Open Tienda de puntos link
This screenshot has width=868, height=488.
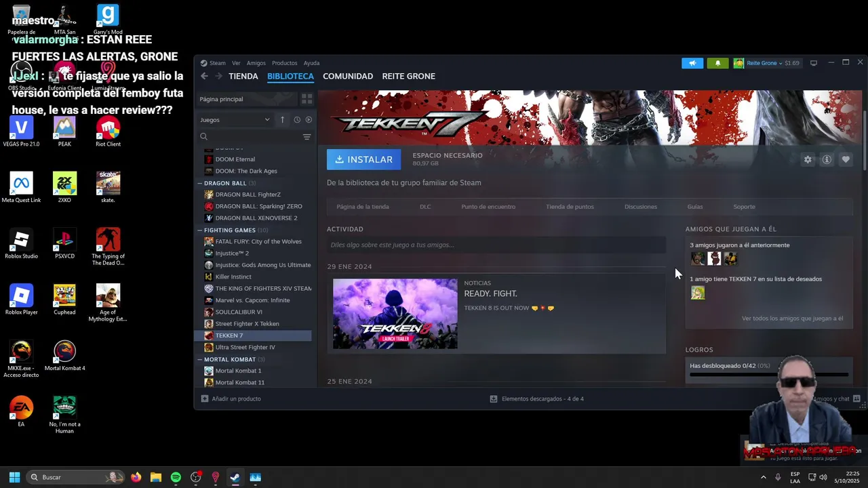(570, 207)
